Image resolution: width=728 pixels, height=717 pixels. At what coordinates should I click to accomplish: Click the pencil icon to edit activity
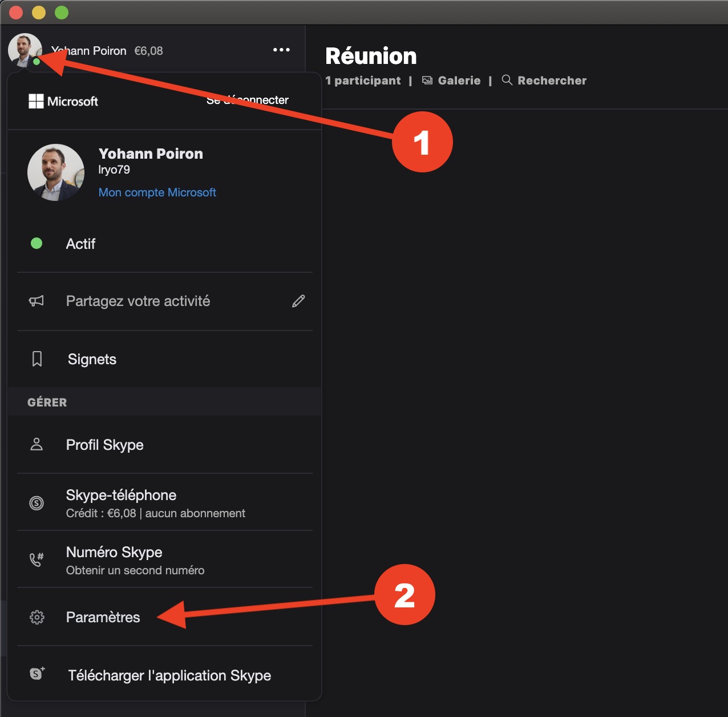(298, 301)
